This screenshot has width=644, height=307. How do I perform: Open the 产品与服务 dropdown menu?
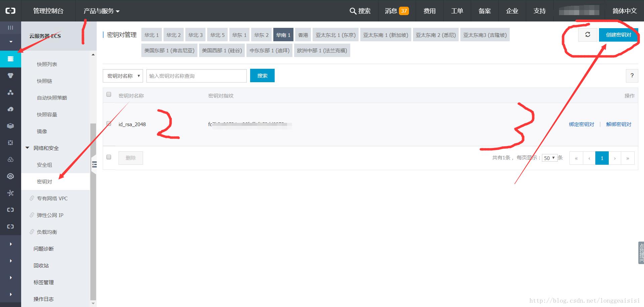101,11
